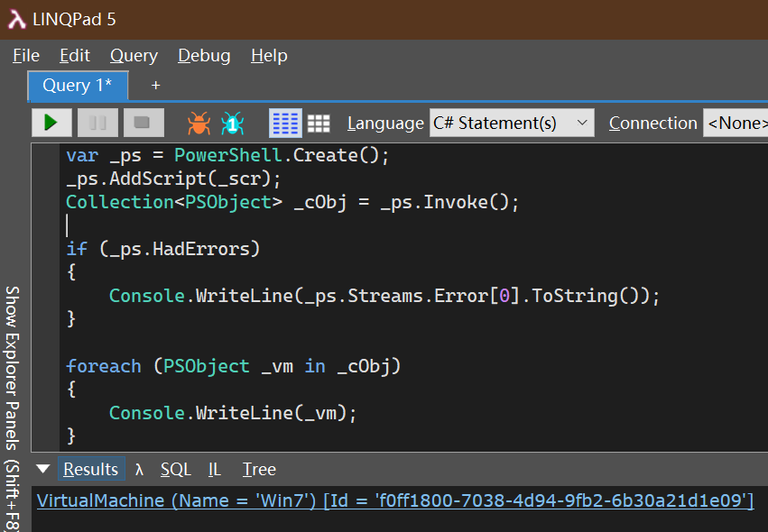Select data grid results mode icon
This screenshot has width=768, height=532.
pyautogui.click(x=317, y=123)
